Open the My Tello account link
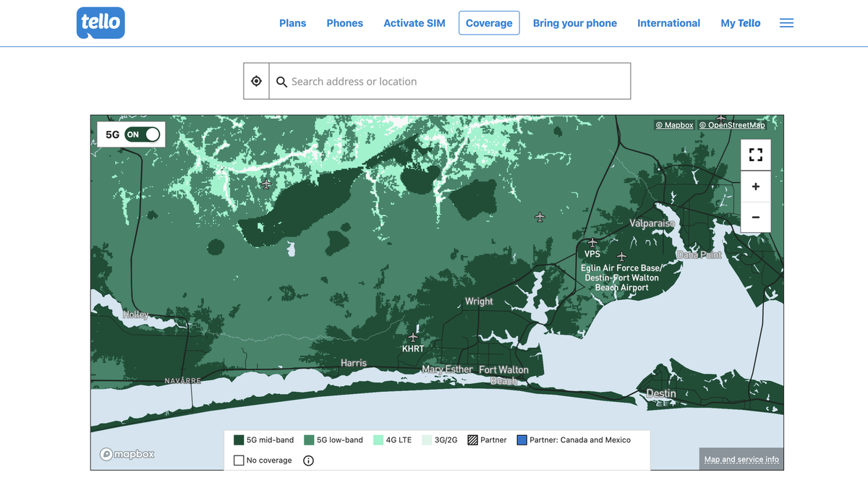 point(741,23)
